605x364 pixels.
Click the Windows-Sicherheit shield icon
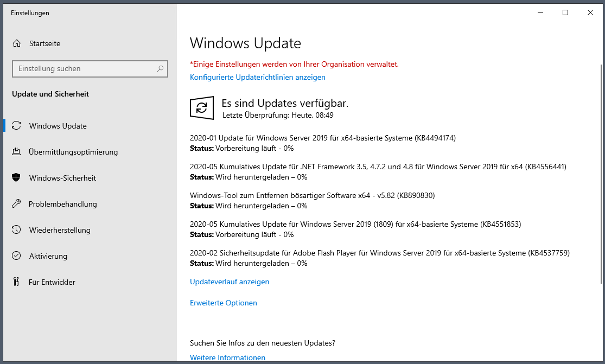16,177
